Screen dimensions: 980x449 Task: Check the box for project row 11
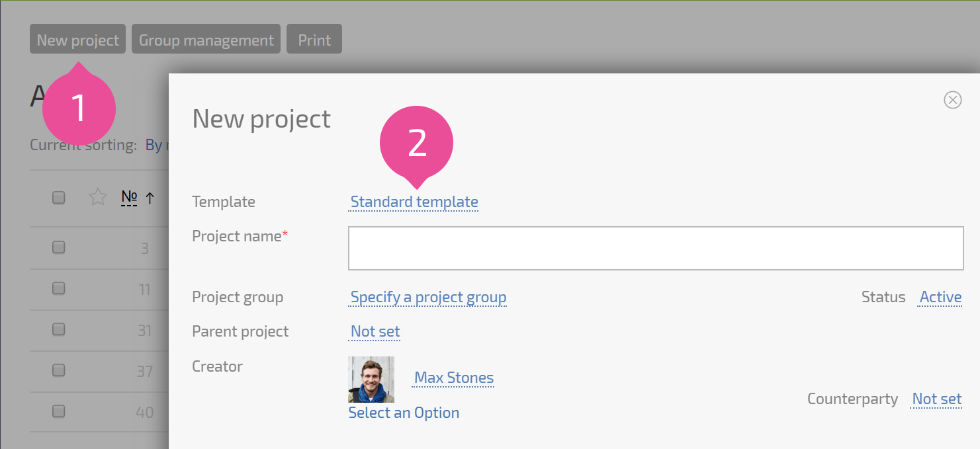point(58,288)
